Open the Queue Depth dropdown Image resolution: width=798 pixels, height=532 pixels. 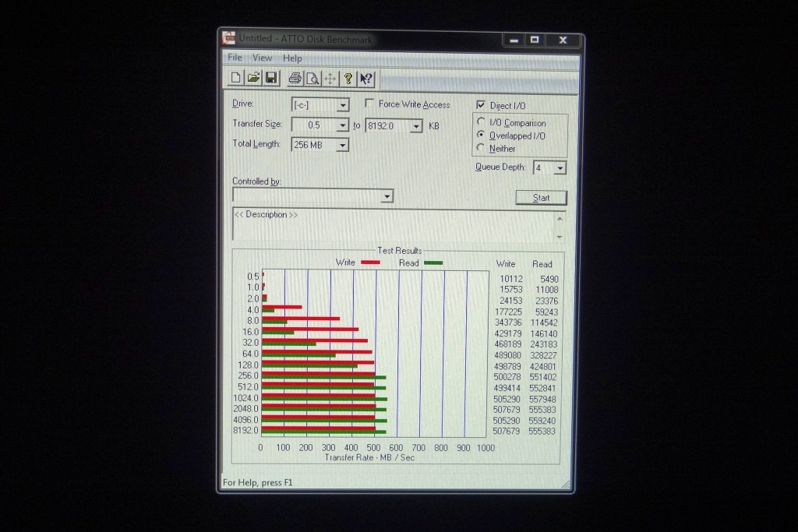[x=560, y=168]
